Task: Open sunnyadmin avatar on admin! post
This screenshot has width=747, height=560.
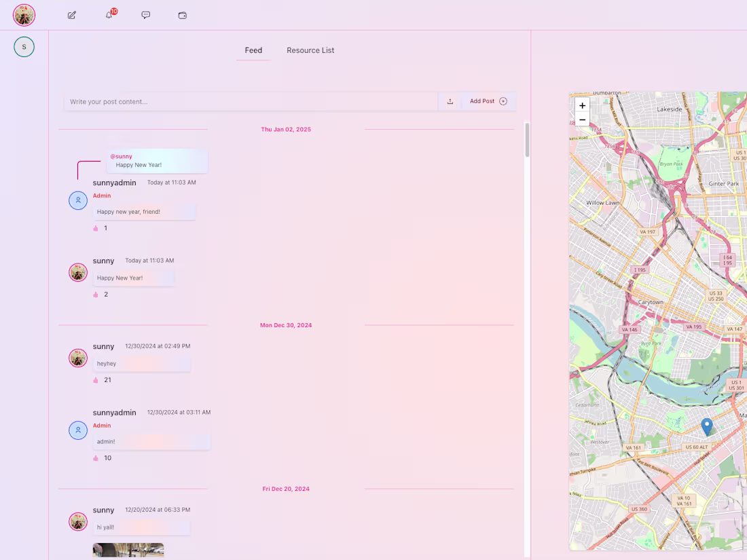Action: tap(78, 430)
